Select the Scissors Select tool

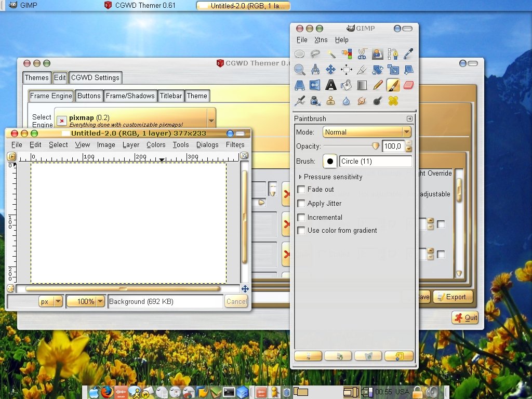362,54
